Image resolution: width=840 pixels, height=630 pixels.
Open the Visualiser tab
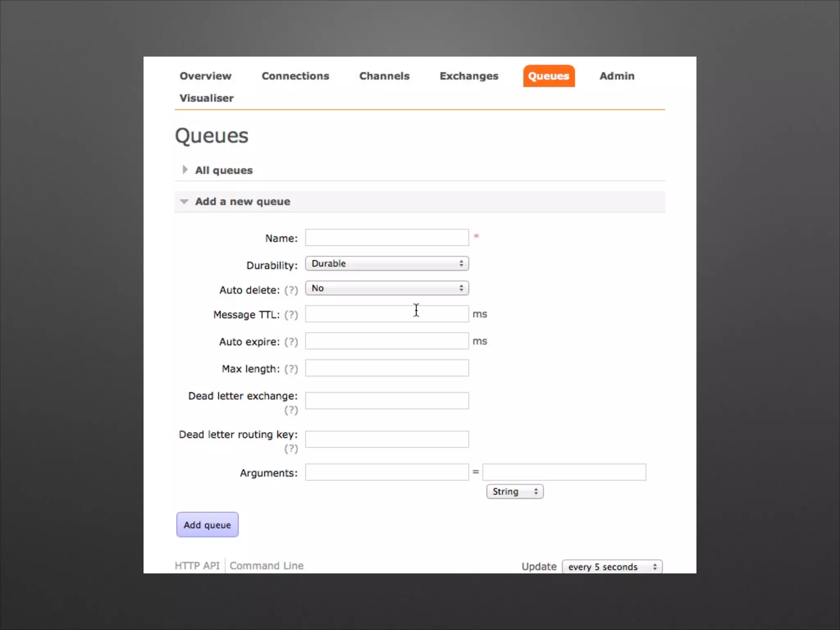pyautogui.click(x=206, y=98)
